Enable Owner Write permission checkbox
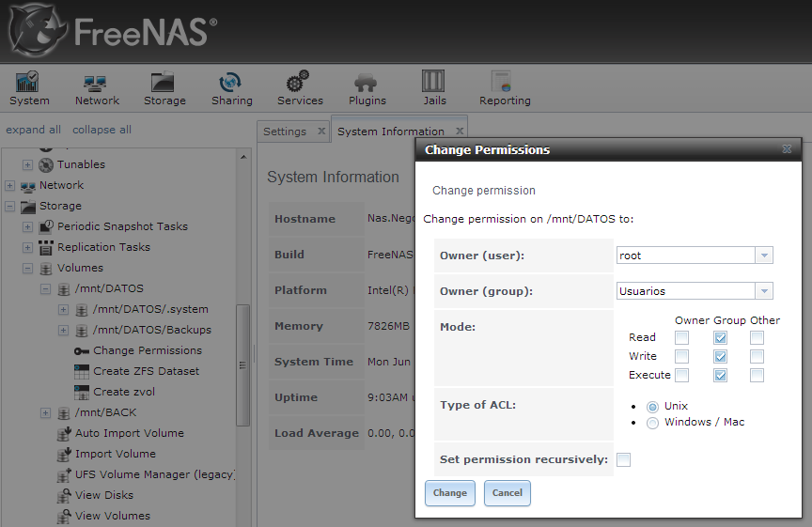812x527 pixels. (x=682, y=356)
